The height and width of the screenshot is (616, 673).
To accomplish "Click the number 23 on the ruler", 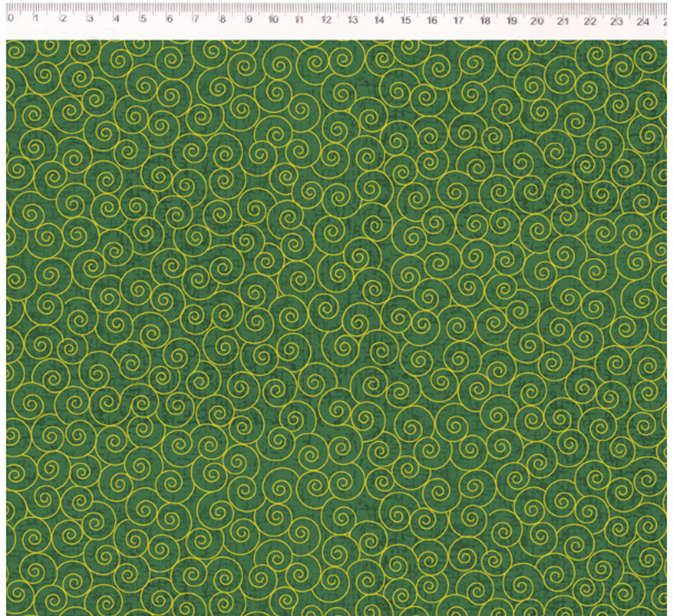I will click(616, 22).
